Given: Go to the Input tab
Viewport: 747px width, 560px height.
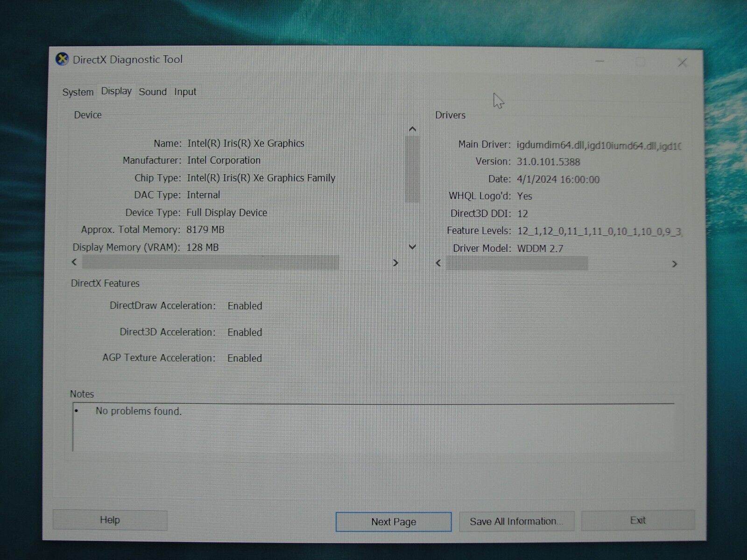Looking at the screenshot, I should point(185,92).
